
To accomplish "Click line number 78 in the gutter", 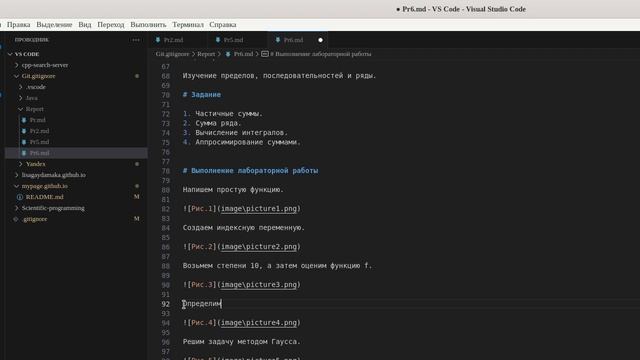I will click(165, 171).
